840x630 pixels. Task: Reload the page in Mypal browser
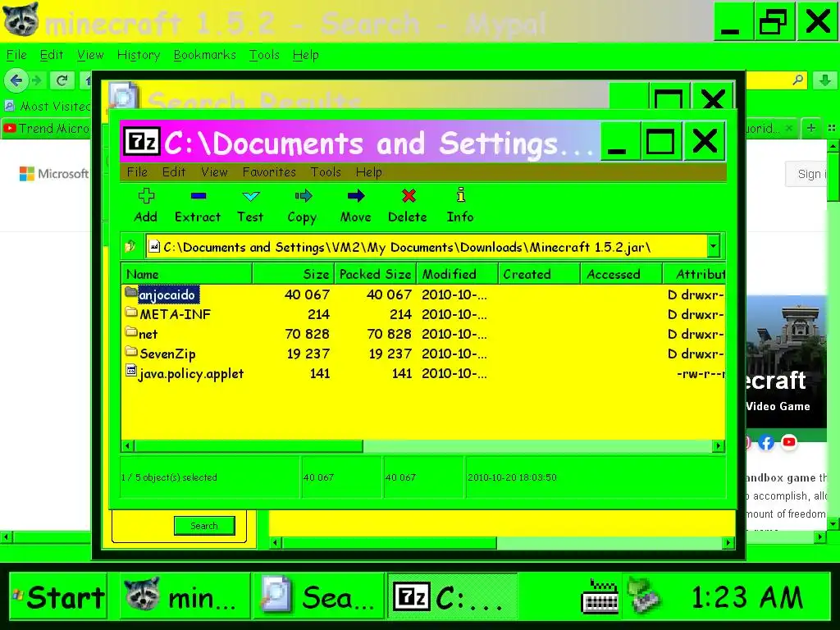[62, 80]
